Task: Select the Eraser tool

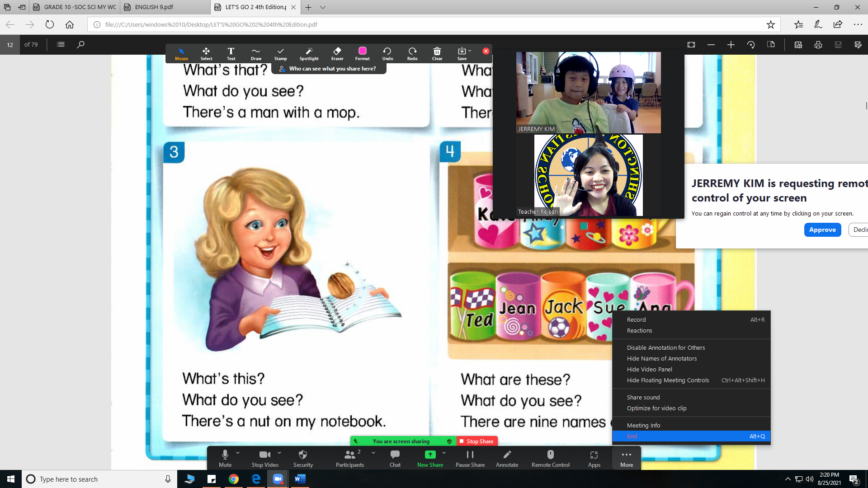Action: [337, 53]
